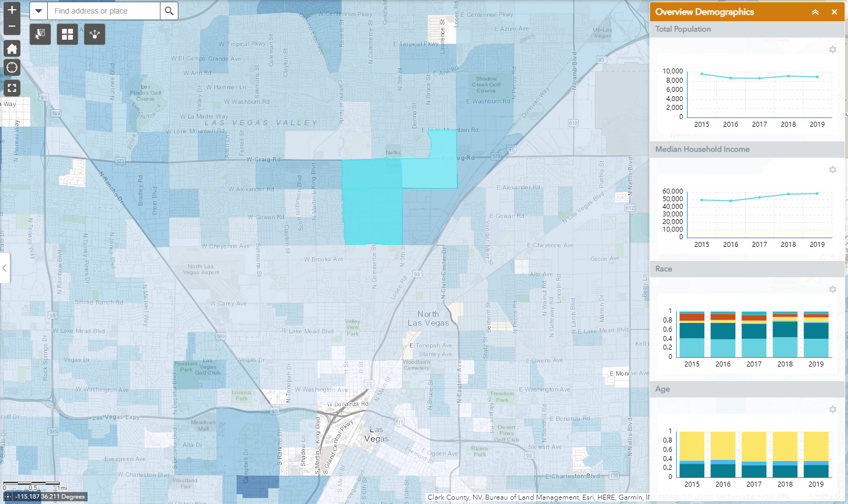Viewport: 848px width, 504px height.
Task: Enter fullscreen map view
Action: coord(11,88)
